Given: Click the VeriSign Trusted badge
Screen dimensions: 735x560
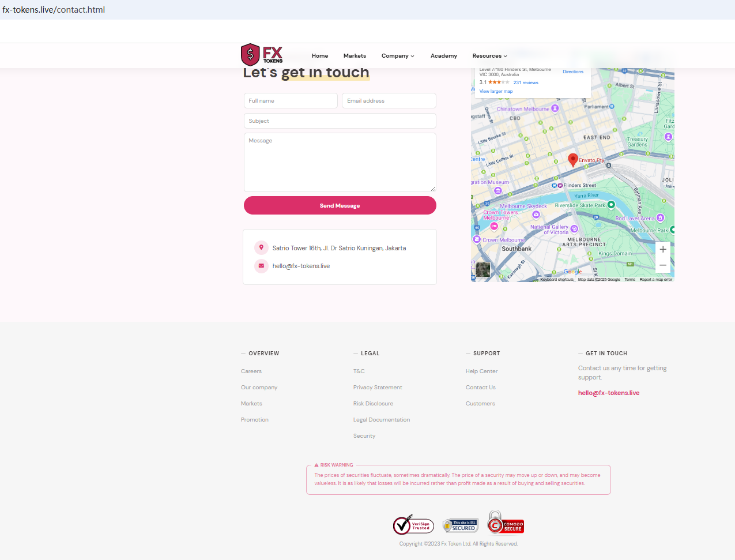Looking at the screenshot, I should [413, 525].
